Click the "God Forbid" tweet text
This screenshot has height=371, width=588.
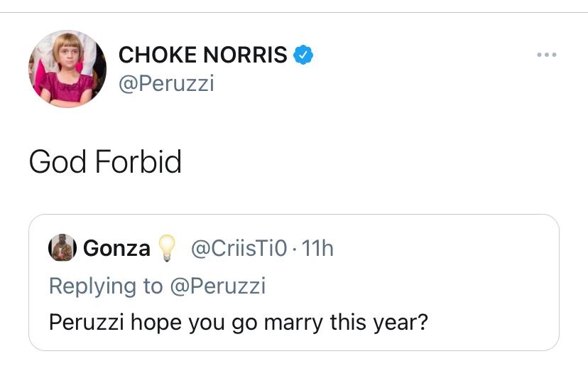point(106,162)
